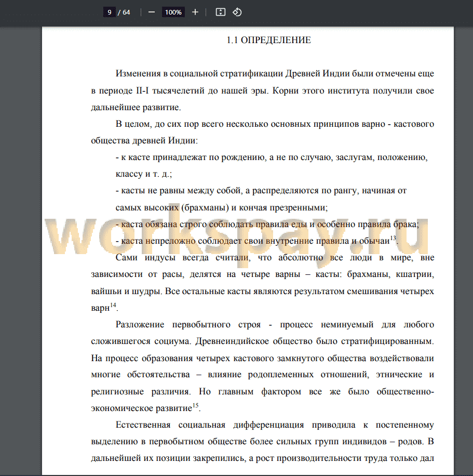Click the 100% zoom level field

pos(173,12)
